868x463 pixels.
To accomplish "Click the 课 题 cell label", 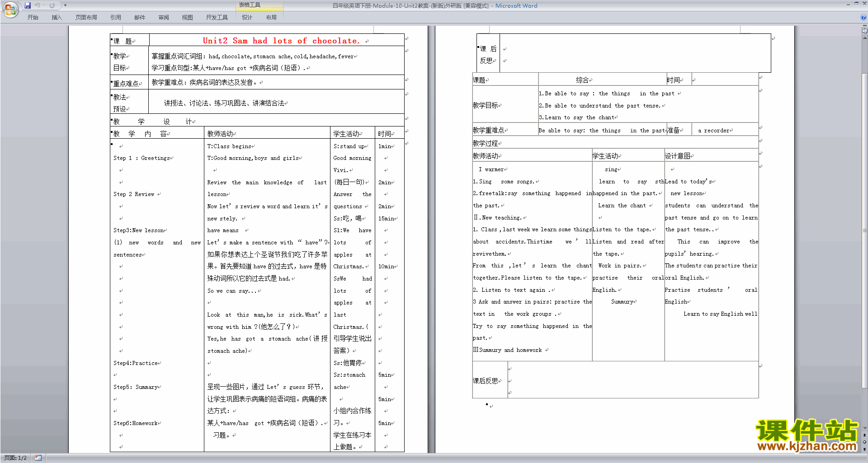I will pos(123,41).
